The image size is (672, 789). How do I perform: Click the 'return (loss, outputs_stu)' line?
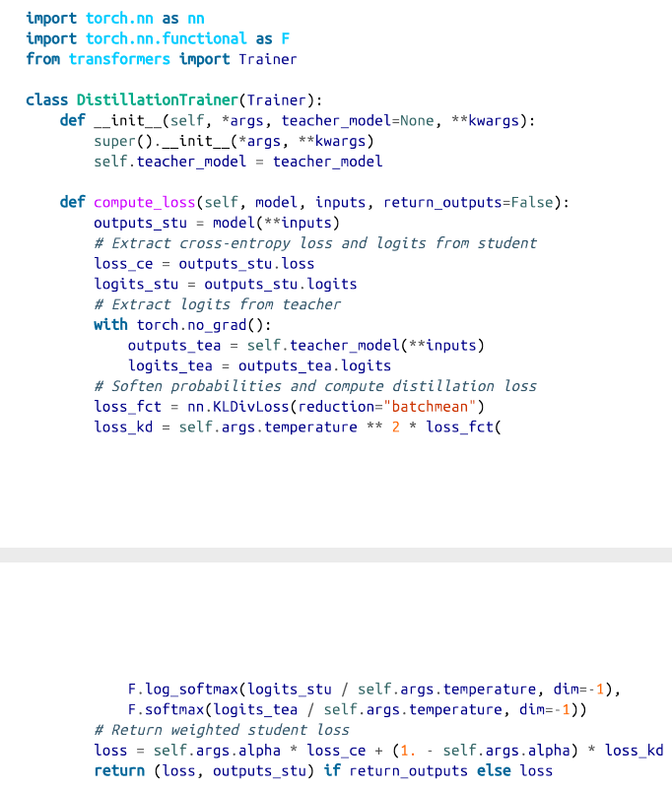pyautogui.click(x=323, y=771)
